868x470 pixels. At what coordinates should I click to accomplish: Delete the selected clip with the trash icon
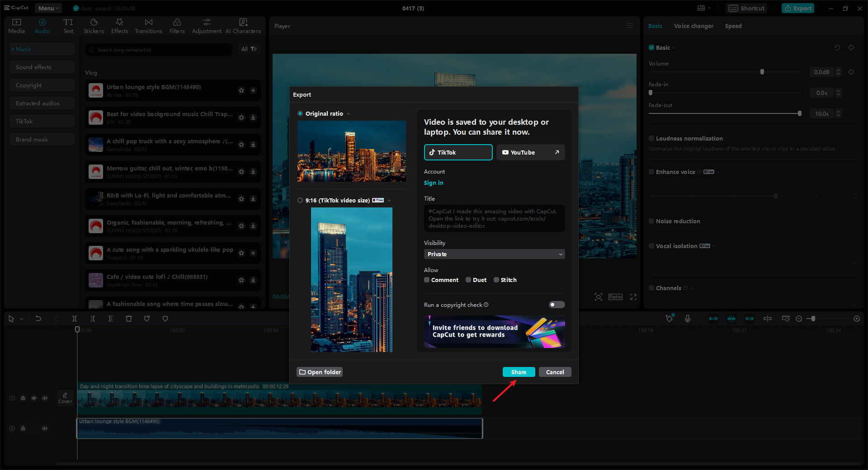129,319
